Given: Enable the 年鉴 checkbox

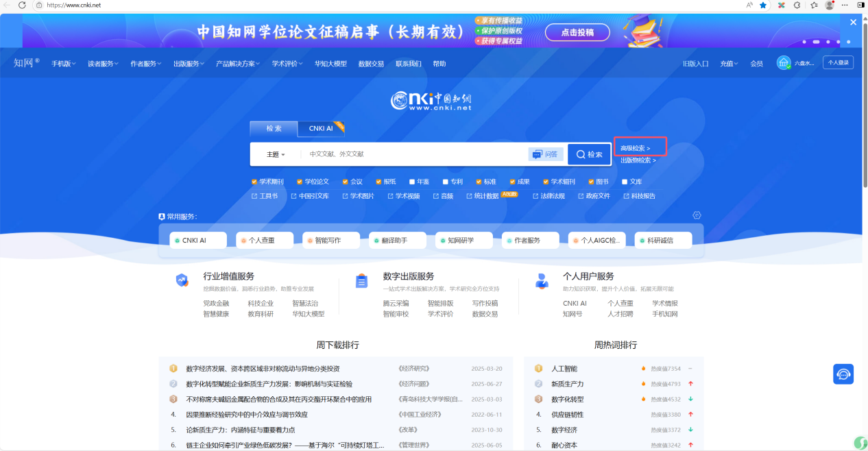Looking at the screenshot, I should point(412,182).
